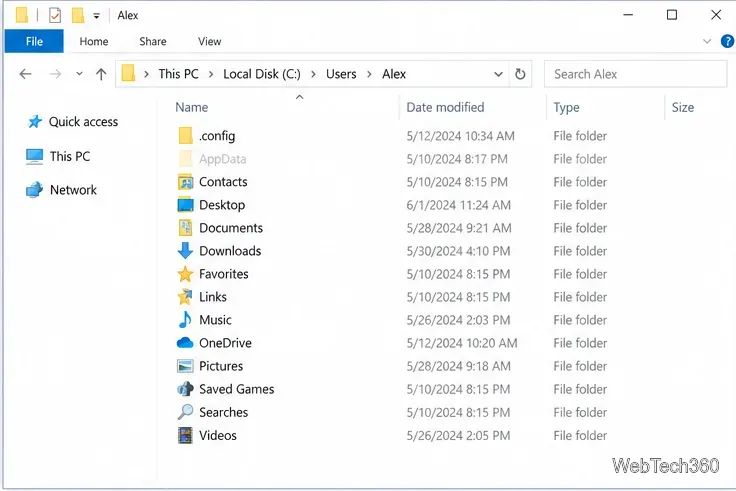Click This PC in the address bar
This screenshot has height=491, width=736.
click(x=178, y=74)
